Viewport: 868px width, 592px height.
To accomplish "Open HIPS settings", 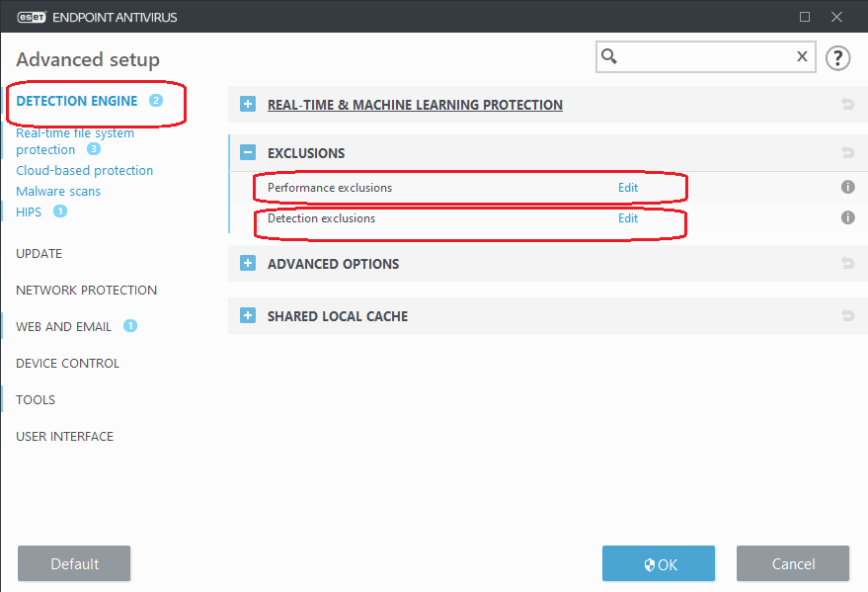I will point(29,212).
